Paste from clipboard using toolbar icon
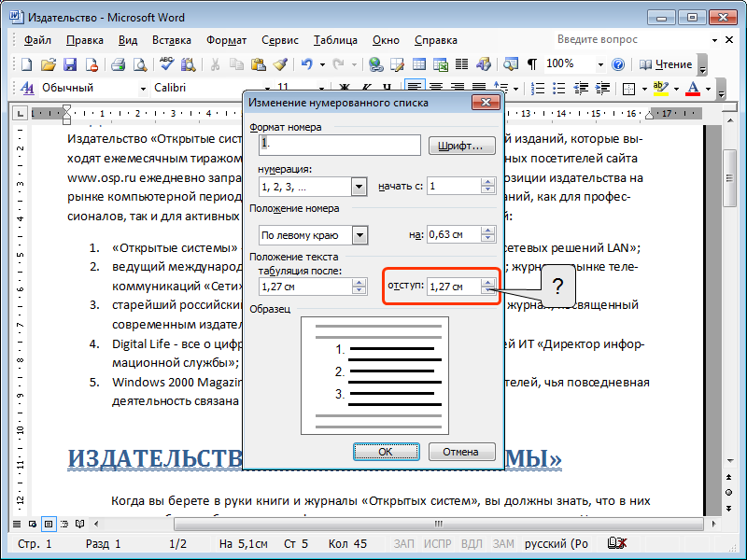 click(x=259, y=64)
